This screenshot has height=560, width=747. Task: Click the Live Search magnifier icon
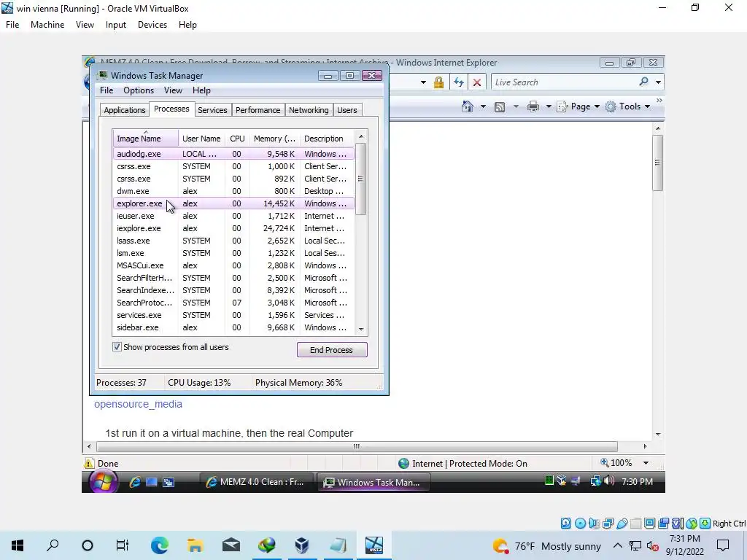click(x=643, y=82)
